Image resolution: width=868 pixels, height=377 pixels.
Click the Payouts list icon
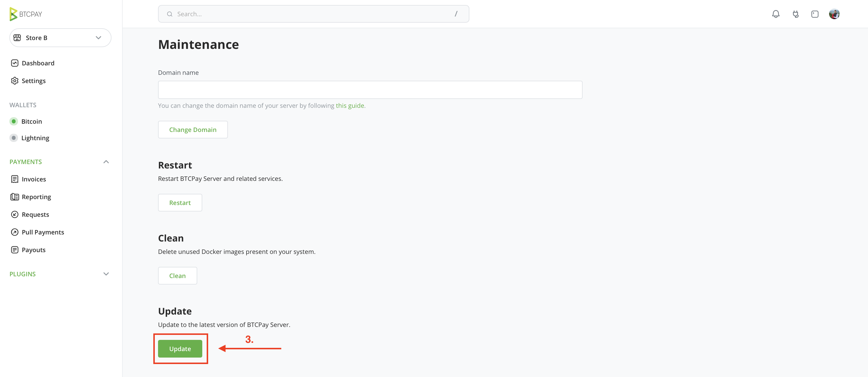click(14, 250)
